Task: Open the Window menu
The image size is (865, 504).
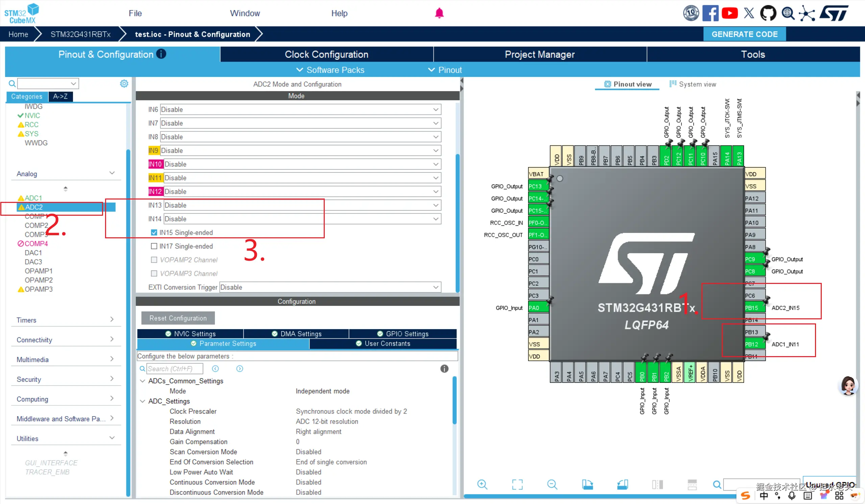Action: click(245, 14)
